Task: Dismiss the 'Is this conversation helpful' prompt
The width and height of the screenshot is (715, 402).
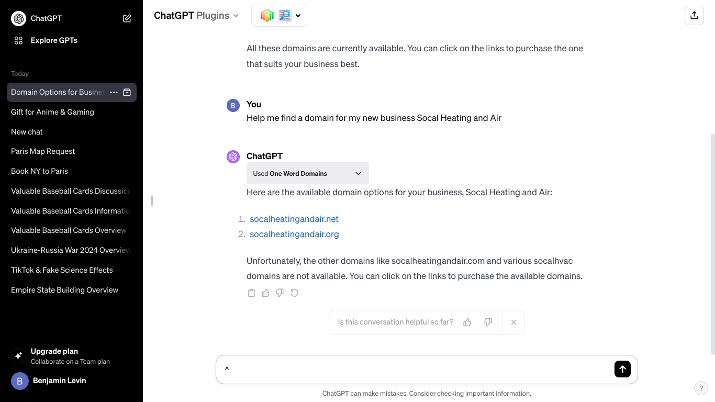Action: point(513,322)
